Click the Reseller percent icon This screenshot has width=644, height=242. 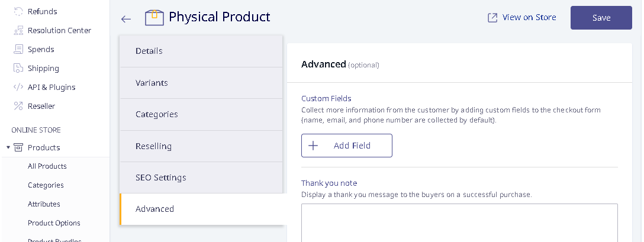click(x=18, y=106)
